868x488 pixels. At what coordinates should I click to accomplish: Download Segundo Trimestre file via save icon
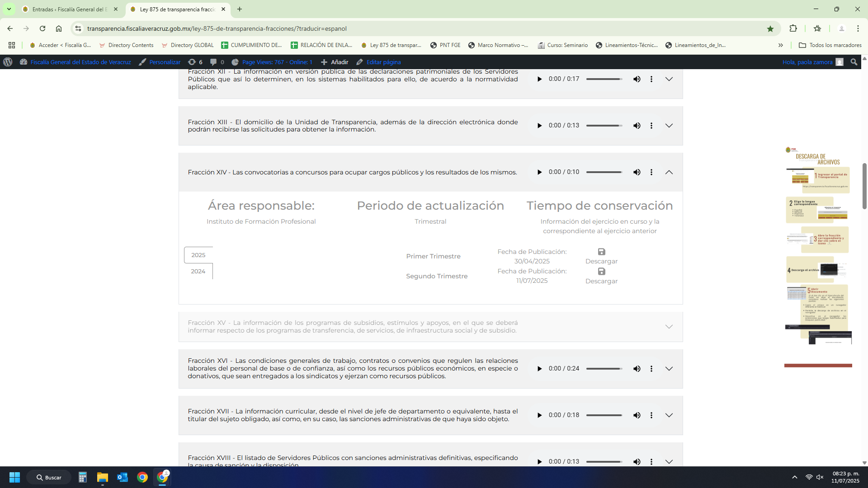[x=601, y=272]
